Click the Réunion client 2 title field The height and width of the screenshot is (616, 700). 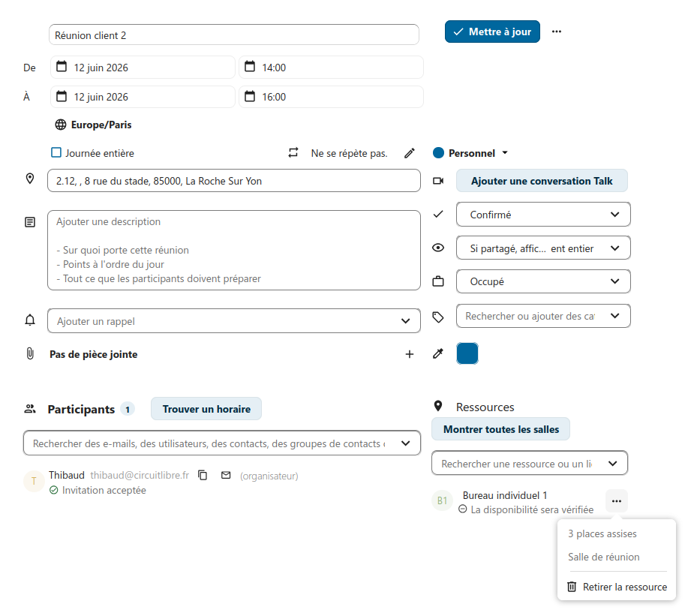[x=234, y=35]
